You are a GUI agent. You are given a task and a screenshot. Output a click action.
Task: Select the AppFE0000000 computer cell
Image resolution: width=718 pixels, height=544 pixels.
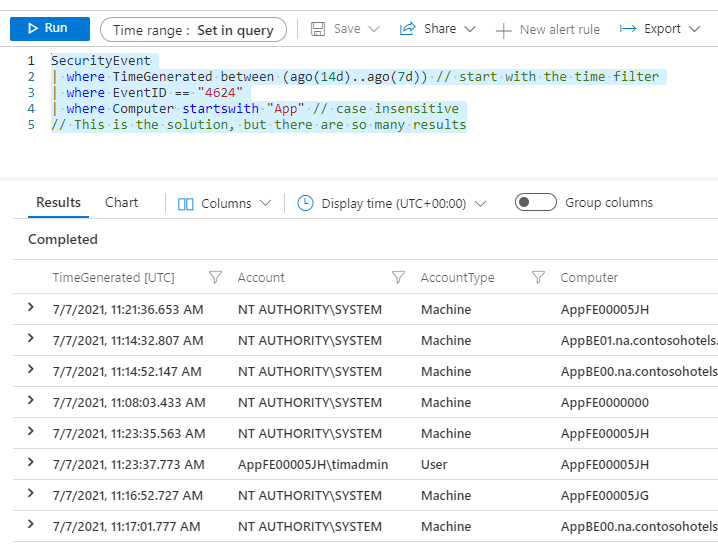[605, 403]
